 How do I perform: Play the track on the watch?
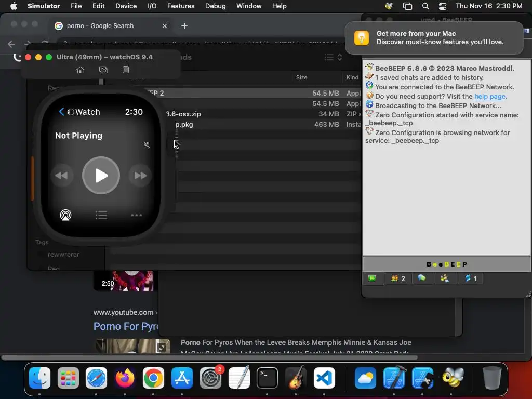point(101,176)
